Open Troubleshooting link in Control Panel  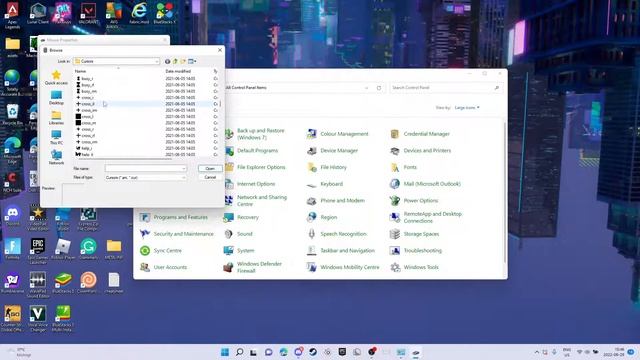[x=422, y=251]
